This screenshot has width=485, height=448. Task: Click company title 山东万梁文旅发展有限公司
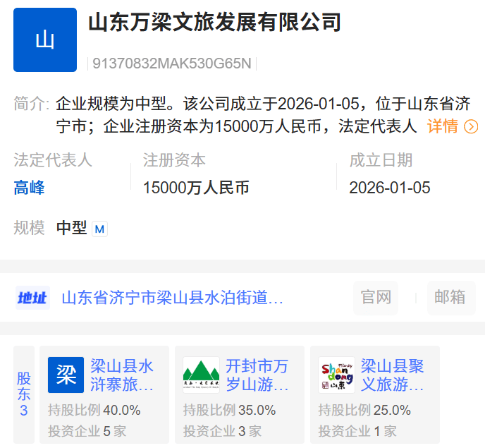(x=214, y=23)
